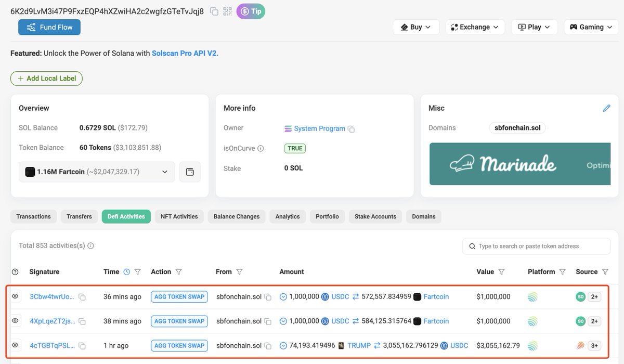Viewport: 624px width, 364px height.
Task: Filter by From column
Action: 240,272
